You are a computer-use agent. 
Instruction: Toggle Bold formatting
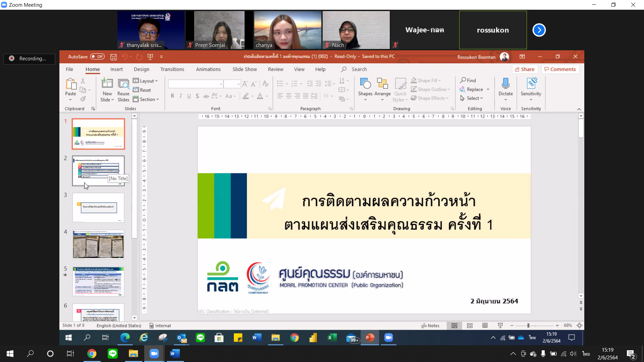click(x=172, y=96)
